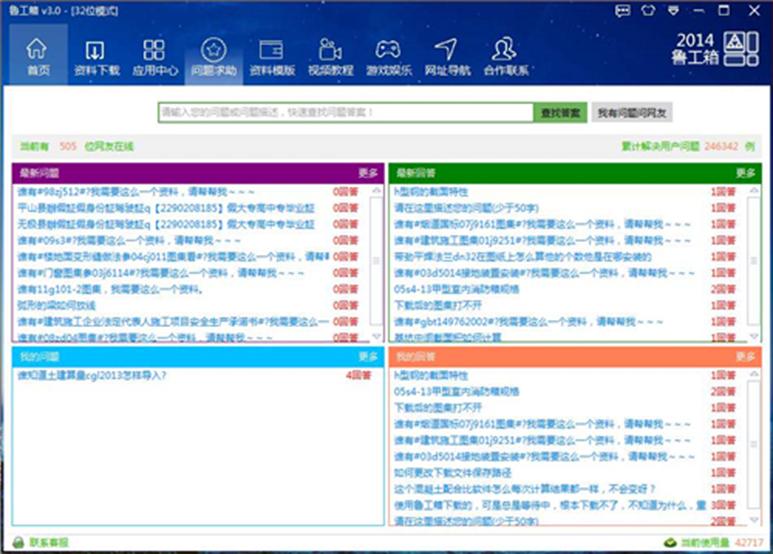Click scroll-up arrow in 最新问题 panel
773x554 pixels.
[376, 190]
